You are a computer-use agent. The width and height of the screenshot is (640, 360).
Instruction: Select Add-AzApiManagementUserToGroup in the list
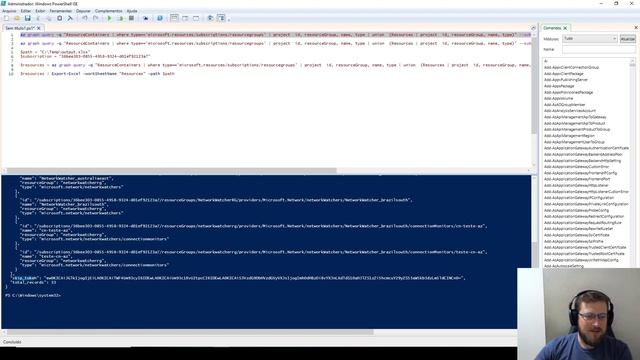(574, 142)
